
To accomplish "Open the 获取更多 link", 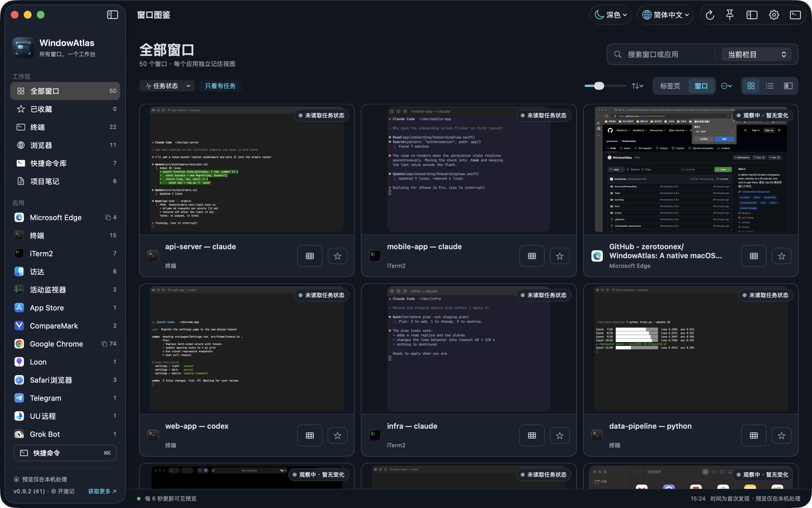I will click(x=102, y=491).
